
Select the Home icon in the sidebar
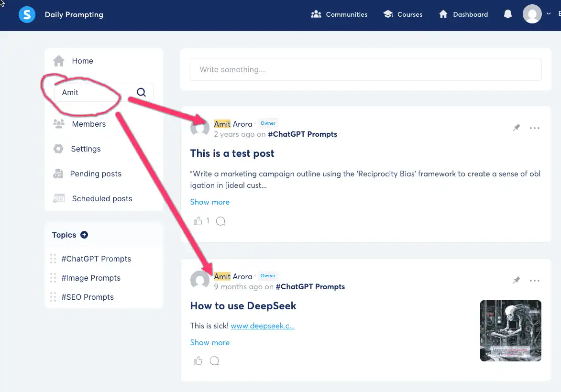click(x=58, y=61)
